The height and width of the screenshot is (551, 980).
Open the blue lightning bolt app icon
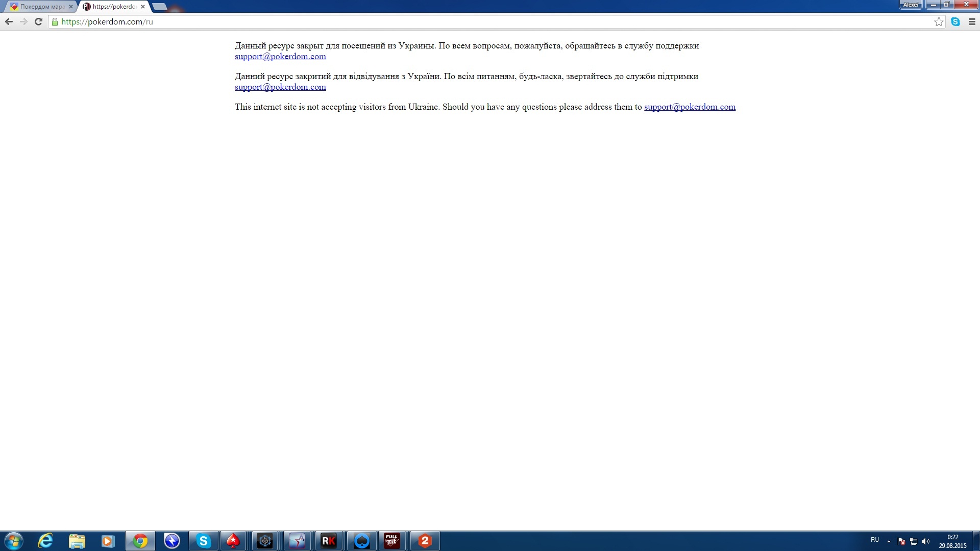pos(172,541)
